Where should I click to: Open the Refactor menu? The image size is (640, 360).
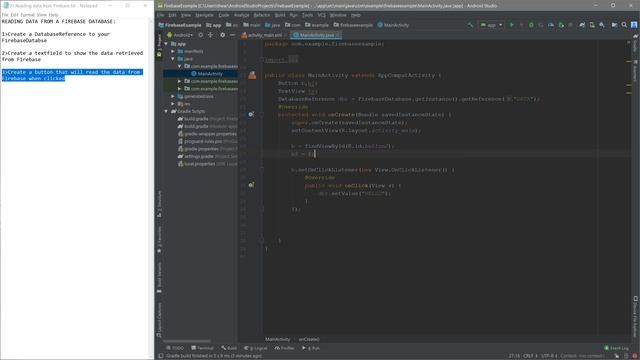coord(262,15)
